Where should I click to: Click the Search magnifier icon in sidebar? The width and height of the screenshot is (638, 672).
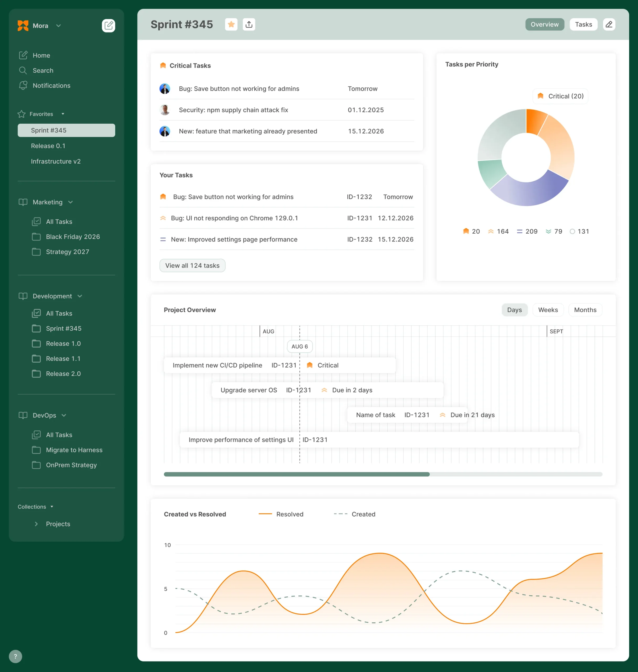click(23, 70)
